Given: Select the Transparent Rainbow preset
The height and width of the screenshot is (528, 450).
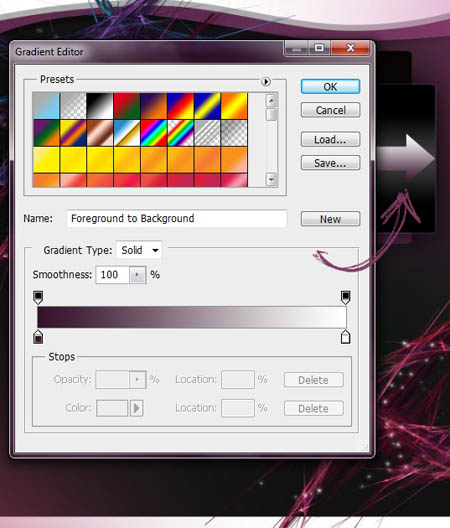Looking at the screenshot, I should (181, 133).
